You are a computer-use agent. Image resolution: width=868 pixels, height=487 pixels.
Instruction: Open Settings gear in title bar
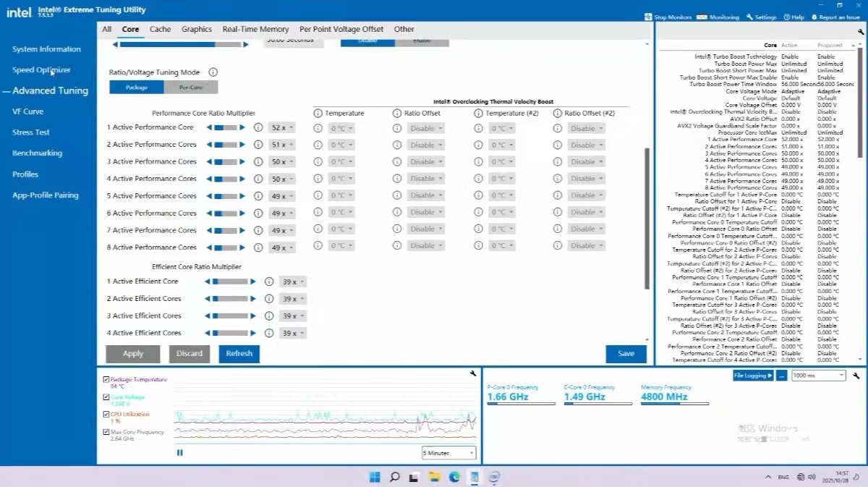[749, 17]
